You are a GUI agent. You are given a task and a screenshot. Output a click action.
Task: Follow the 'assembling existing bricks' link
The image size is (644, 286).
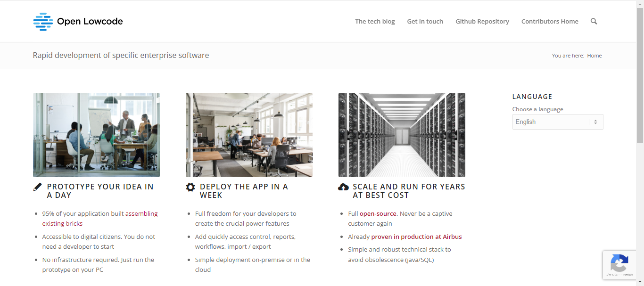pos(141,213)
